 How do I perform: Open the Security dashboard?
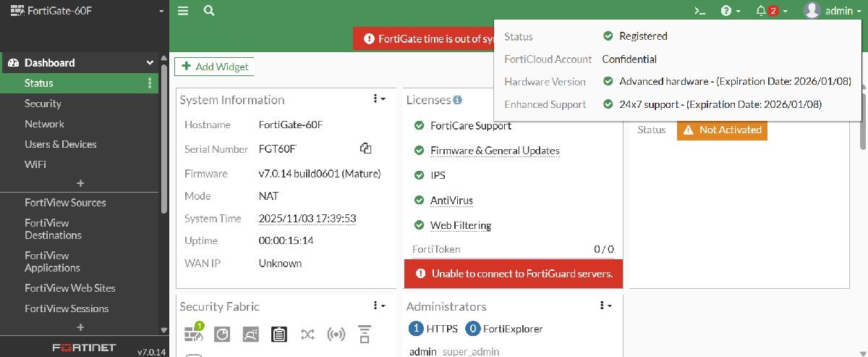point(43,104)
